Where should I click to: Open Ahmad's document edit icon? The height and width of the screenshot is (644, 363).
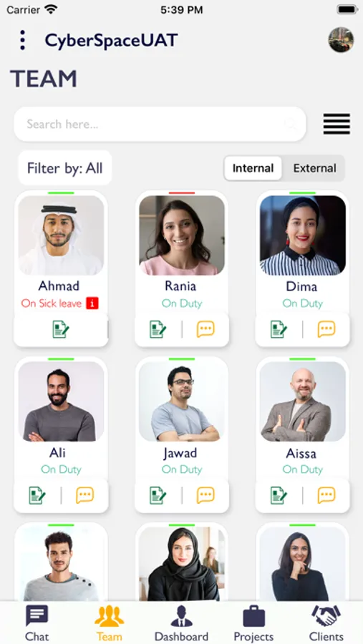pos(61,329)
